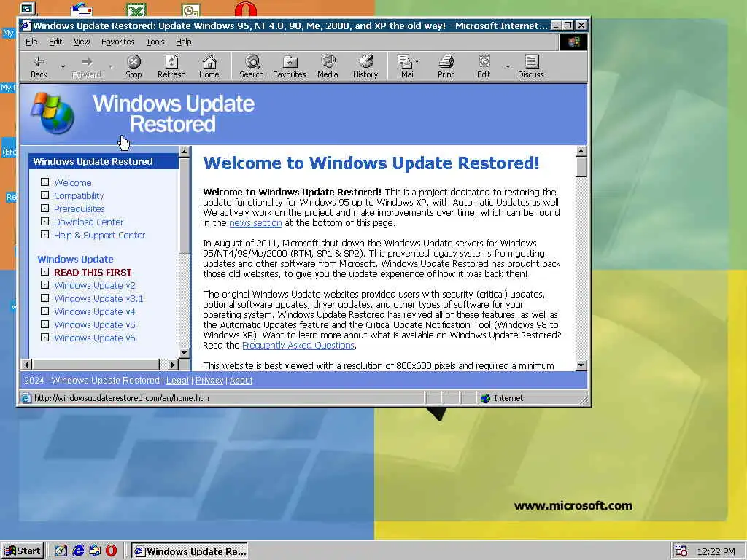
Task: Stop loading the page
Action: [x=133, y=66]
